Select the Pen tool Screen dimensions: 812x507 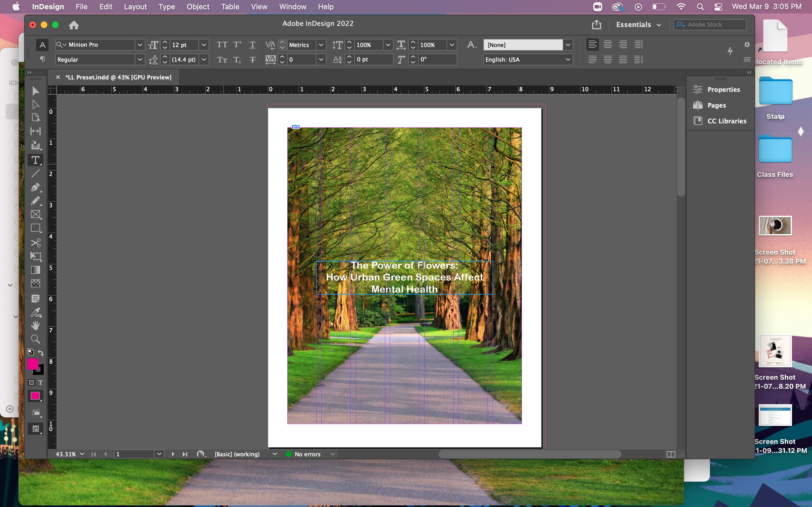(x=35, y=187)
